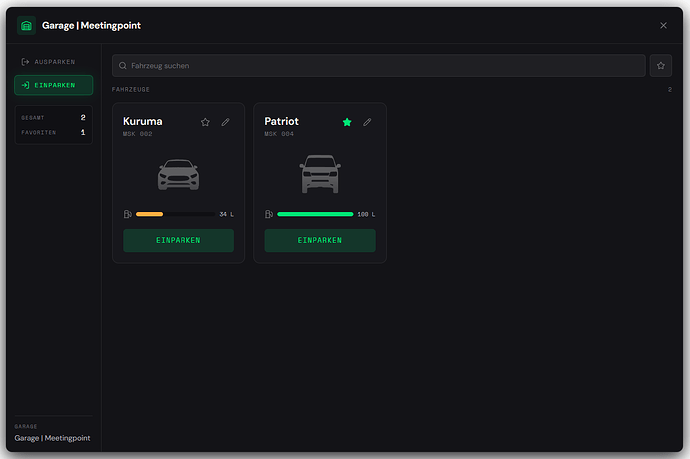690x459 pixels.
Task: Click the 34 L fuel value
Action: click(x=226, y=214)
